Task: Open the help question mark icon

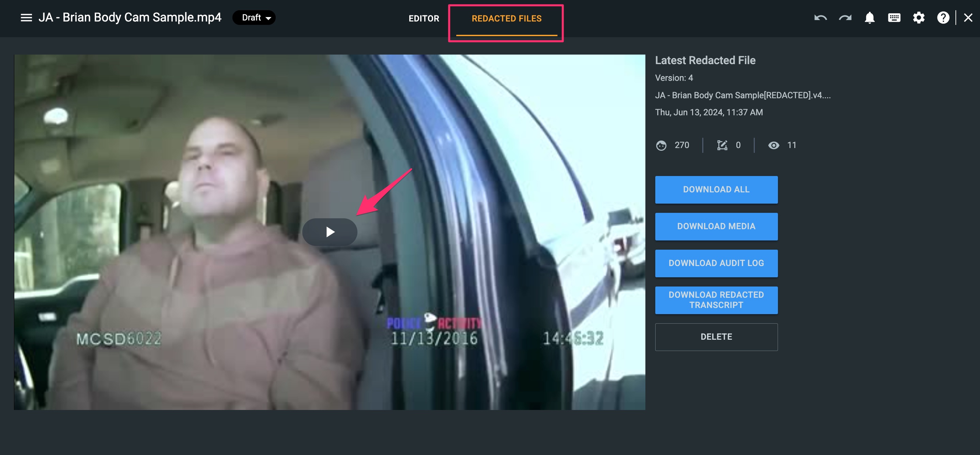Action: point(943,18)
